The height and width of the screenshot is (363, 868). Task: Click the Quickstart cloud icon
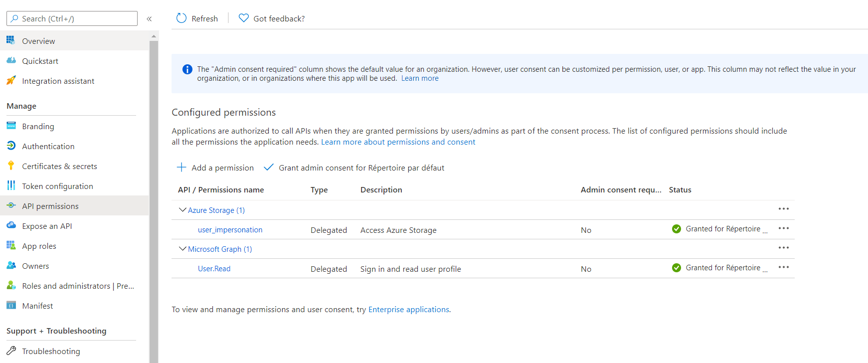pyautogui.click(x=11, y=60)
